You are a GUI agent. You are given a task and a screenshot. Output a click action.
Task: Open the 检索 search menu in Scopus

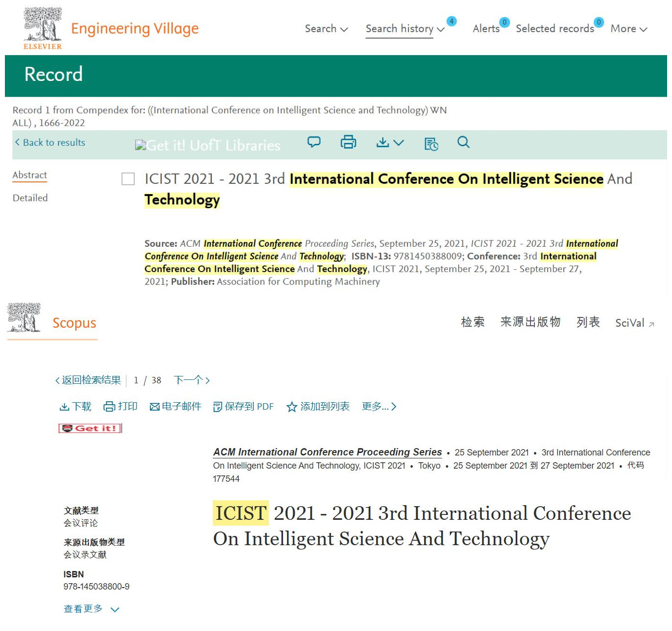[x=473, y=322]
